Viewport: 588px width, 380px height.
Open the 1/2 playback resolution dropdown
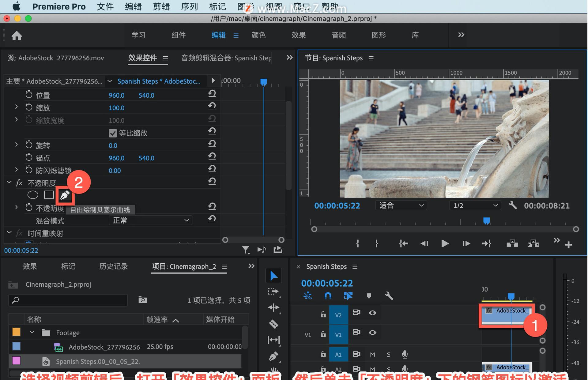[475, 205]
